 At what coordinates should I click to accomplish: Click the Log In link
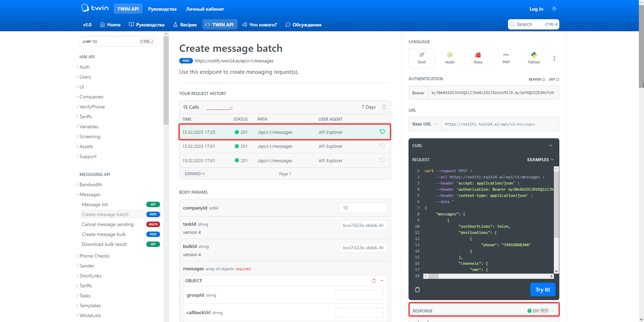(536, 9)
